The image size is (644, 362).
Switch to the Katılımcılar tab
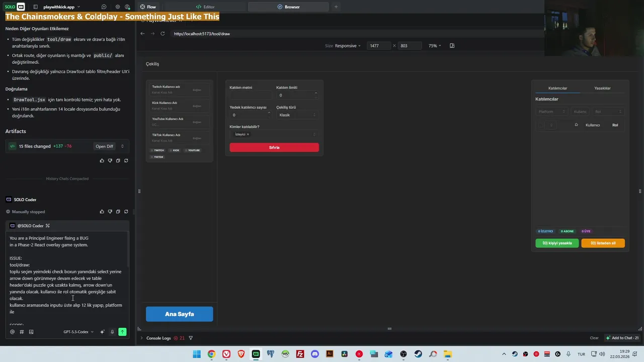[x=557, y=88]
